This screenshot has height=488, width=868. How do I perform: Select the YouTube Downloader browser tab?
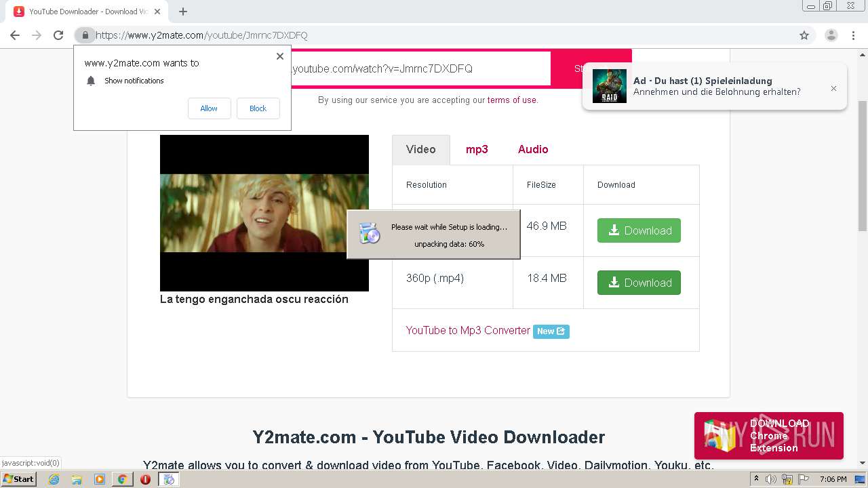click(87, 12)
